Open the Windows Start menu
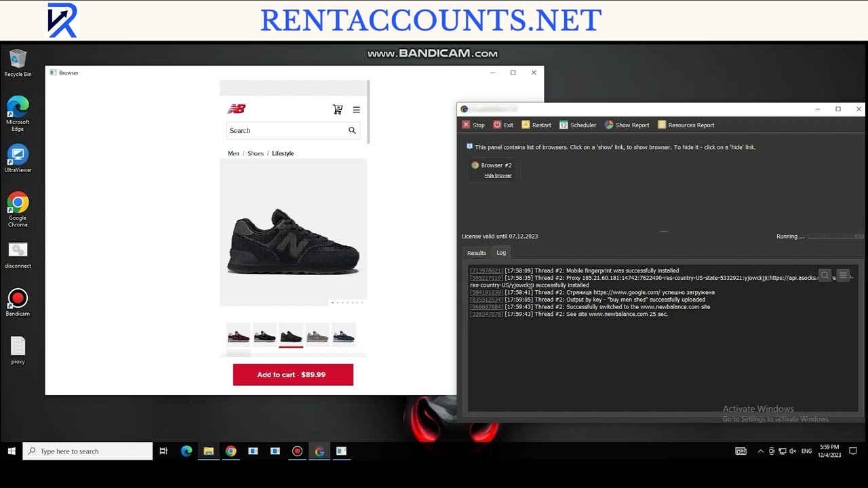The height and width of the screenshot is (488, 868). 11,451
